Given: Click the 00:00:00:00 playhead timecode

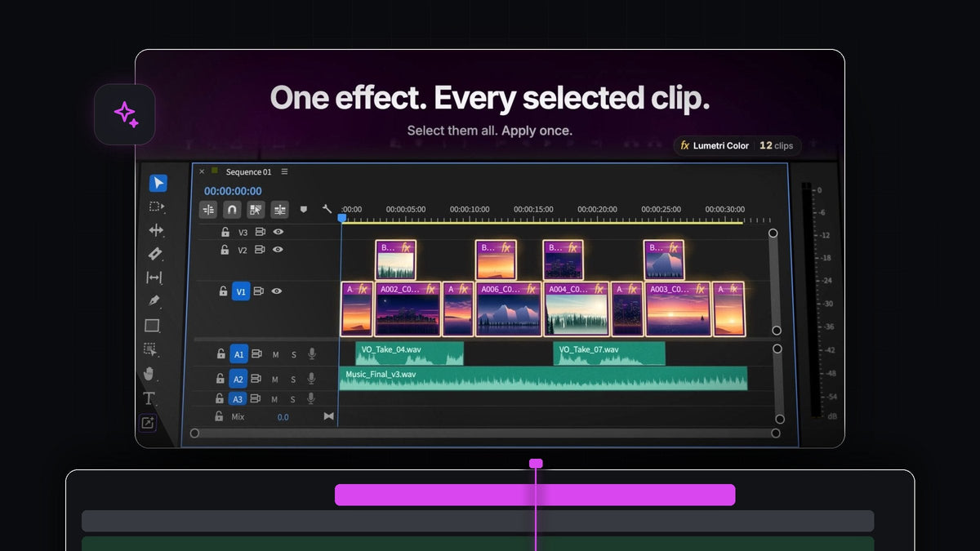Looking at the screenshot, I should [233, 191].
